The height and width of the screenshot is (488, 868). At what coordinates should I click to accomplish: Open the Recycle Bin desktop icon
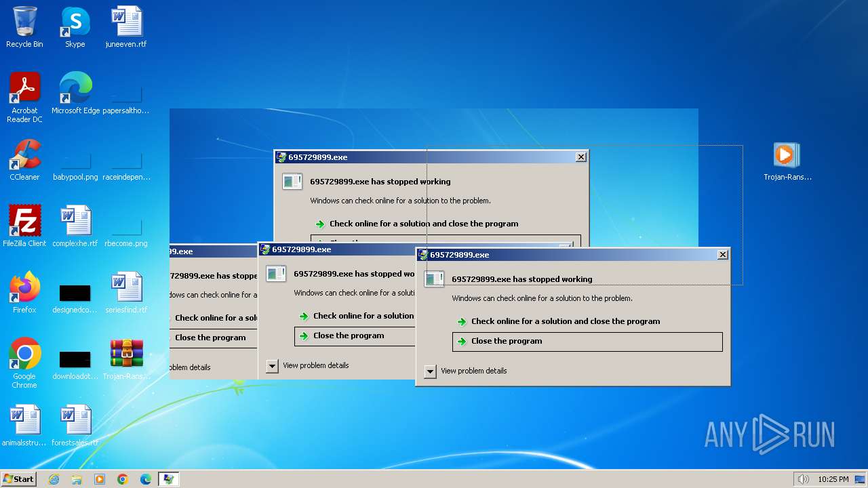(24, 27)
